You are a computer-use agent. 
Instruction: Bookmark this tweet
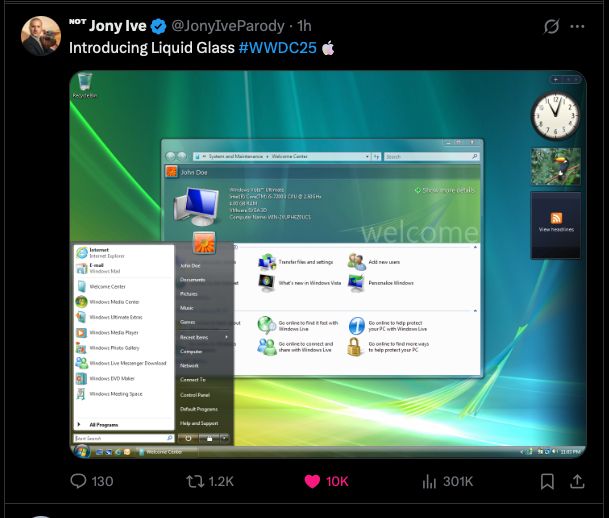tap(547, 481)
